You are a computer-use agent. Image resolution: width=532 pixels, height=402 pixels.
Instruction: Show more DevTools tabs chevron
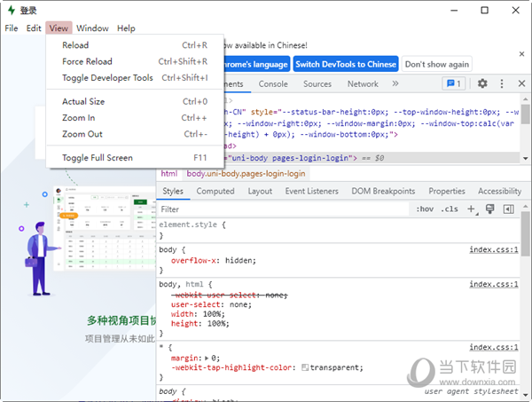pos(395,83)
